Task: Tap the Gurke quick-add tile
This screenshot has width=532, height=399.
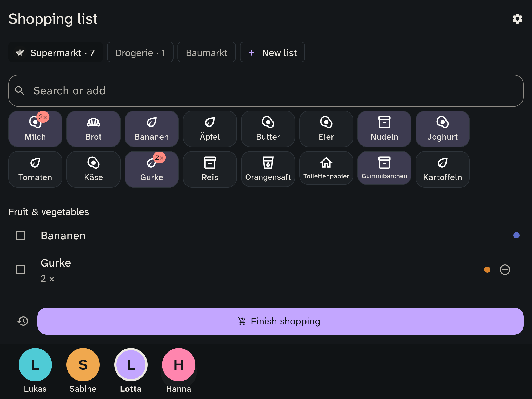Action: [152, 169]
